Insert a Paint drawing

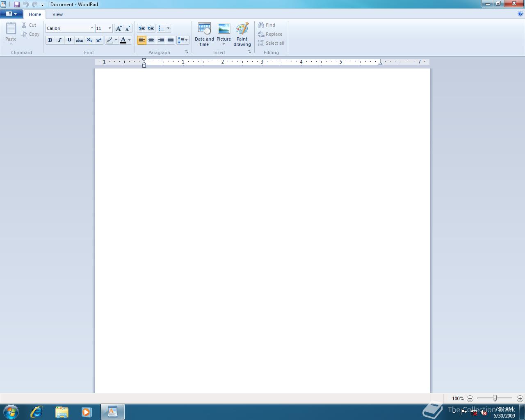[x=242, y=34]
